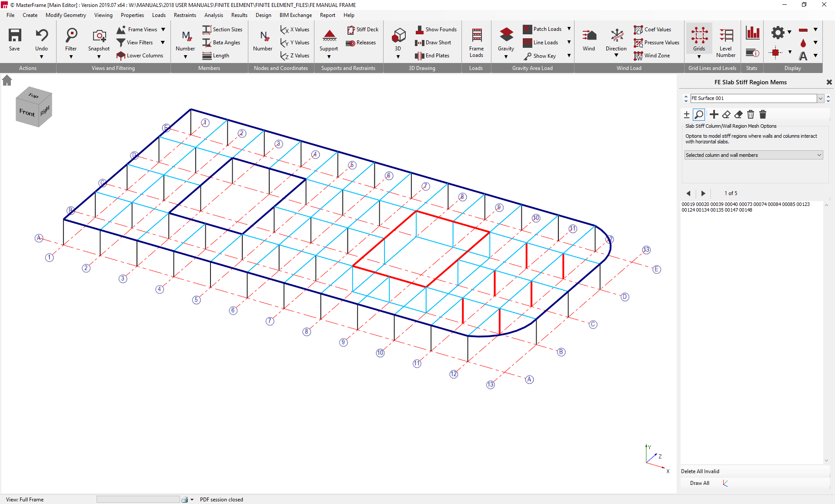Screen dimensions: 835x504
Task: Open the FE Surface 001 dropdown
Action: 820,98
